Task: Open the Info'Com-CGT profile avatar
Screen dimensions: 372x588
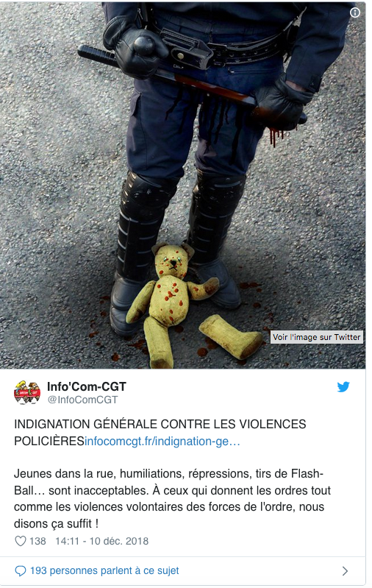Action: click(x=27, y=393)
